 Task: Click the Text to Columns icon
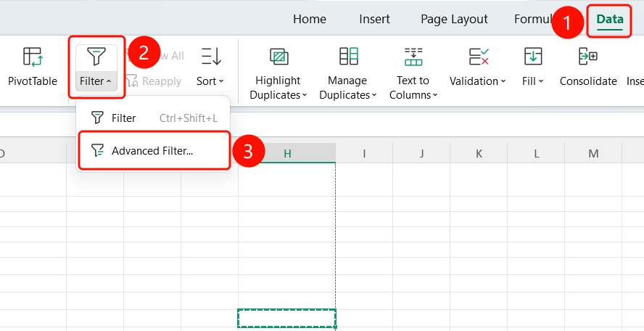click(413, 57)
